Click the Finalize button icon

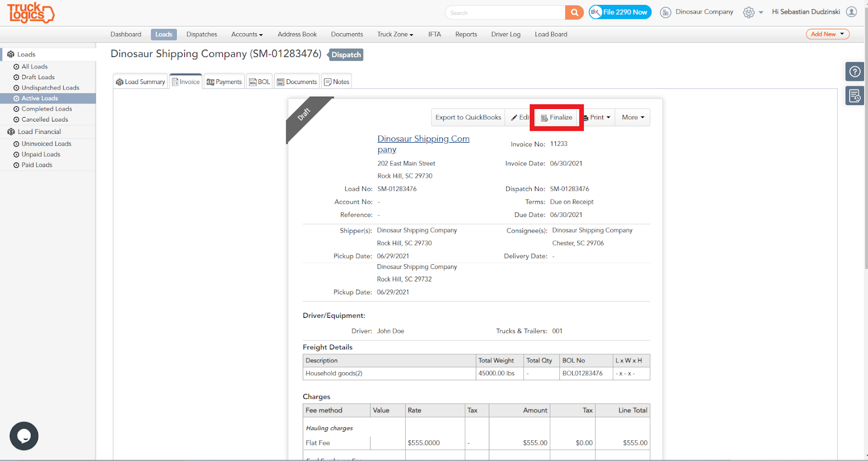point(544,118)
